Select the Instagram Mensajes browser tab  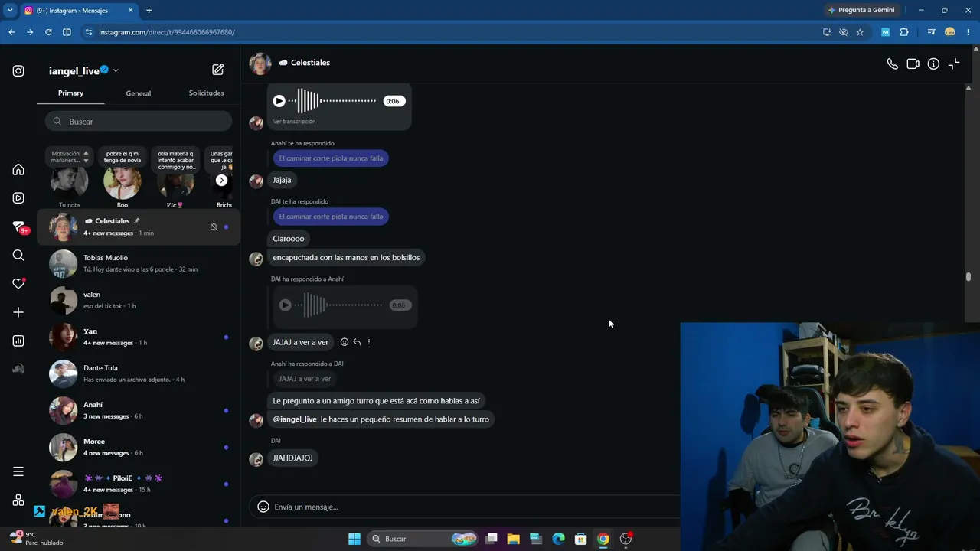78,11
